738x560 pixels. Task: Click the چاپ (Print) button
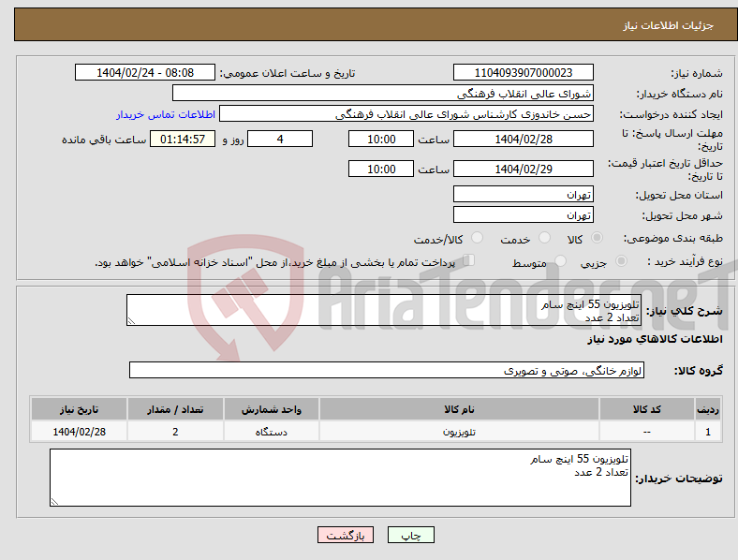[x=410, y=535]
